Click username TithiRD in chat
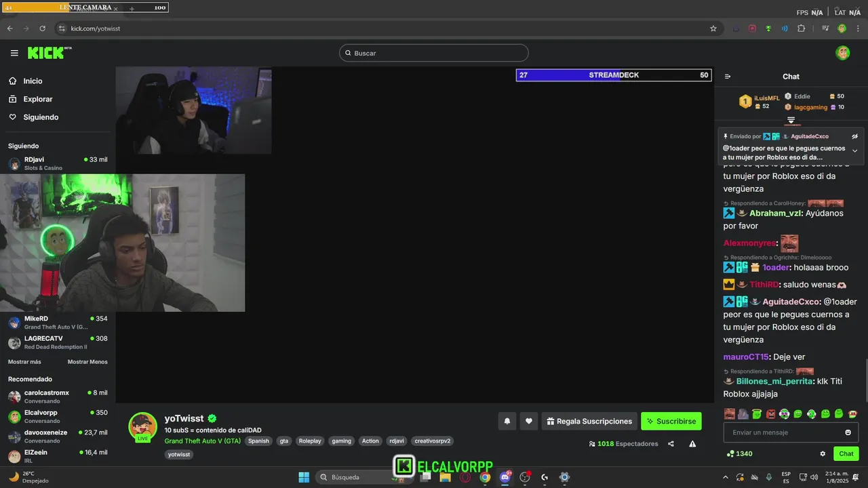Viewport: 868px width, 488px height. click(x=763, y=285)
